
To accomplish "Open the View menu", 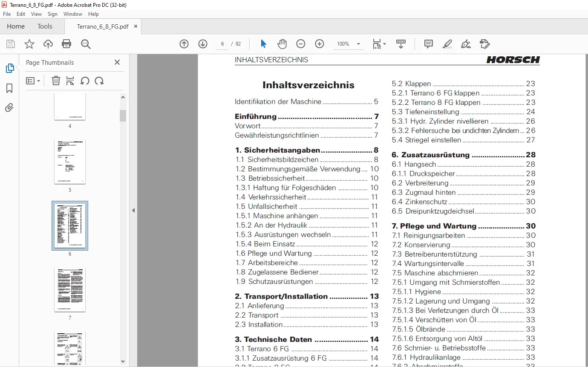I will 37,14.
